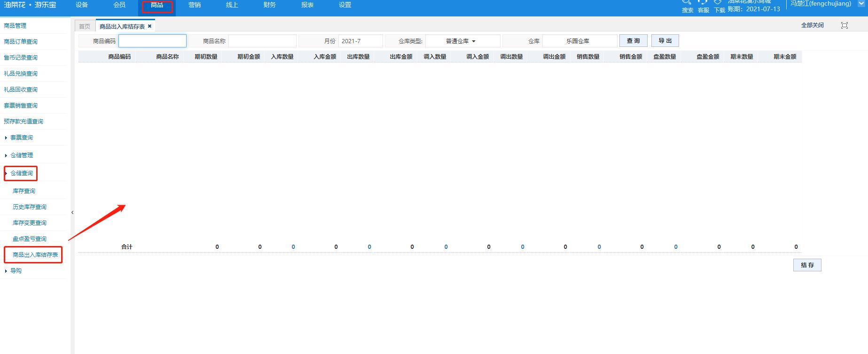Expand the 仓储管理 section
This screenshot has height=354, width=868.
22,155
